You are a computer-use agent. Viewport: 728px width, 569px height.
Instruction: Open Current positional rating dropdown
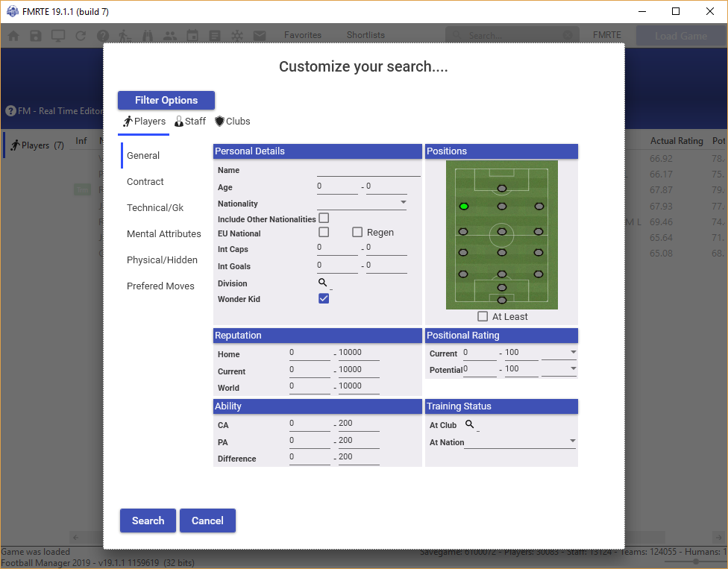click(573, 351)
